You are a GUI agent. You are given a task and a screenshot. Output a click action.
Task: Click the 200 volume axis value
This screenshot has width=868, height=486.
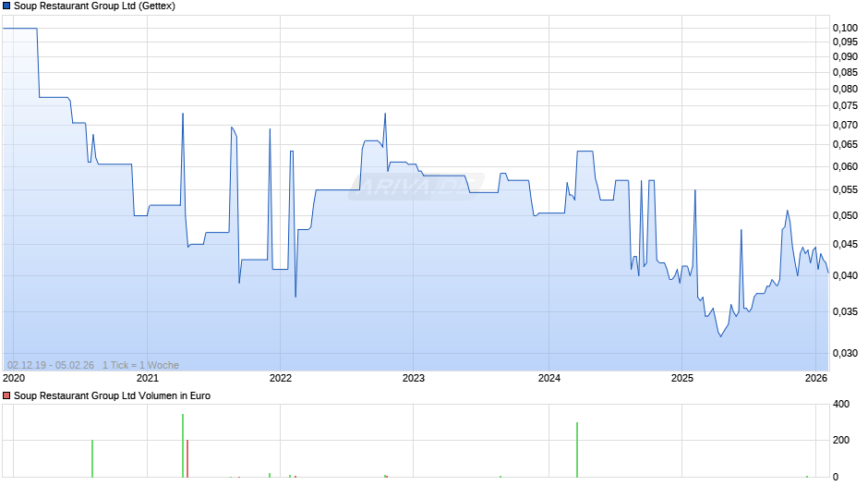[x=841, y=440]
